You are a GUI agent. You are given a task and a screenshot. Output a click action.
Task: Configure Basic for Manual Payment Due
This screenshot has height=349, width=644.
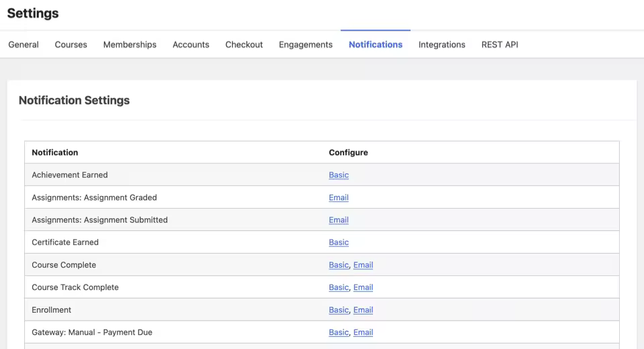pos(338,332)
